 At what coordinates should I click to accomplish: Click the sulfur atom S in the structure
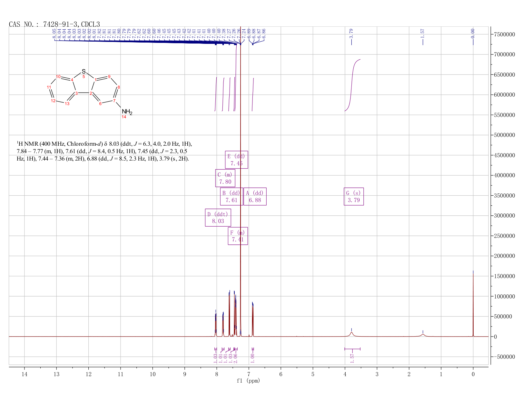84,71
